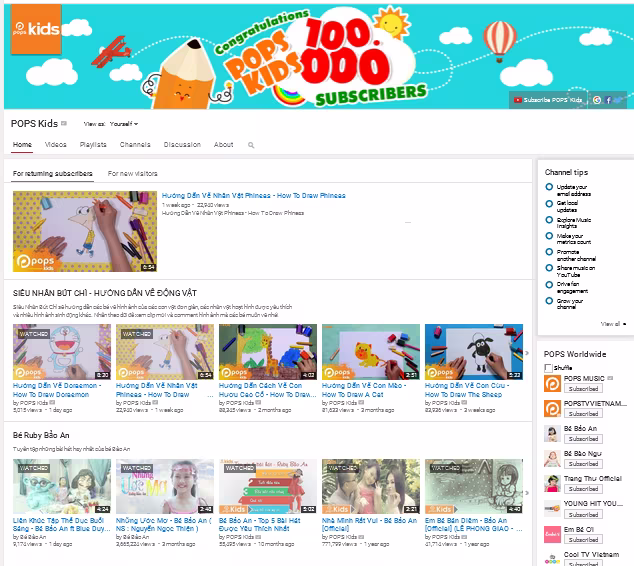The width and height of the screenshot is (634, 566).
Task: Select the 'Promote another channel' tip circle
Action: click(549, 252)
